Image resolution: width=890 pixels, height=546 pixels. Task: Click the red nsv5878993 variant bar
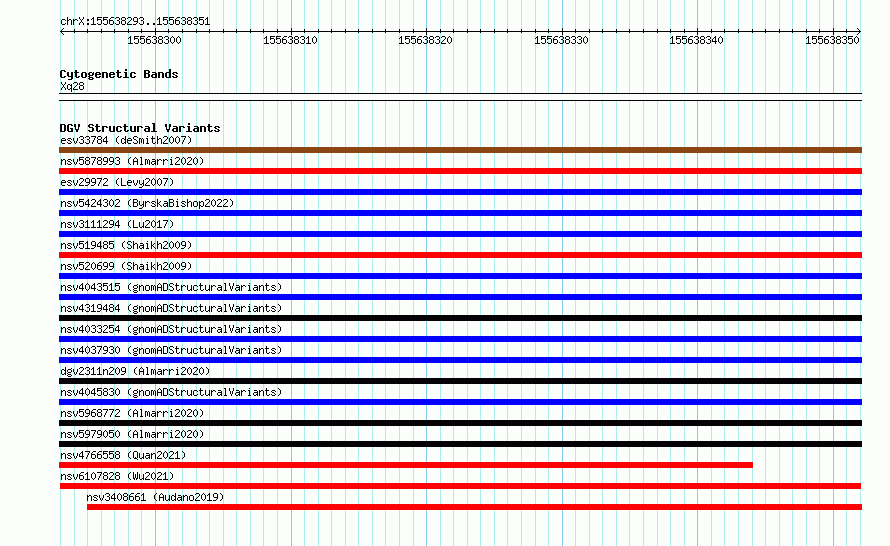click(x=460, y=171)
